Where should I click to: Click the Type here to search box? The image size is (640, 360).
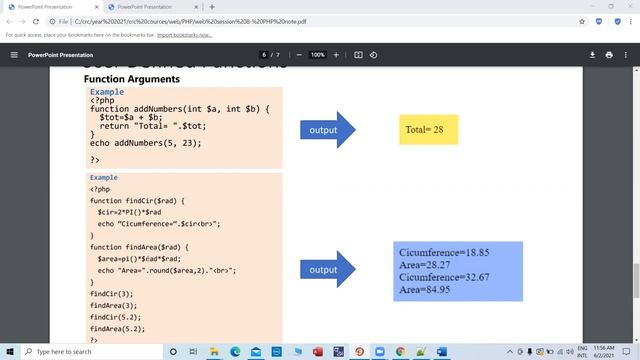tap(92, 351)
